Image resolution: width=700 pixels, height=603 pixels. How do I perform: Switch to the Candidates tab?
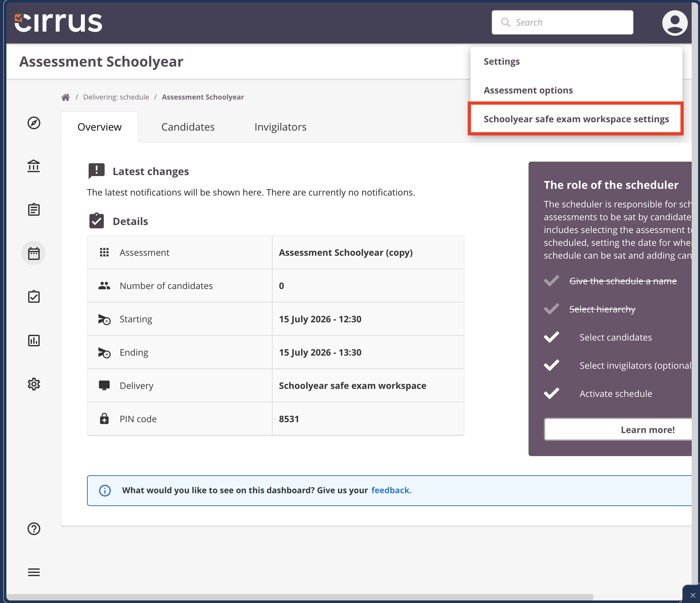pyautogui.click(x=188, y=127)
